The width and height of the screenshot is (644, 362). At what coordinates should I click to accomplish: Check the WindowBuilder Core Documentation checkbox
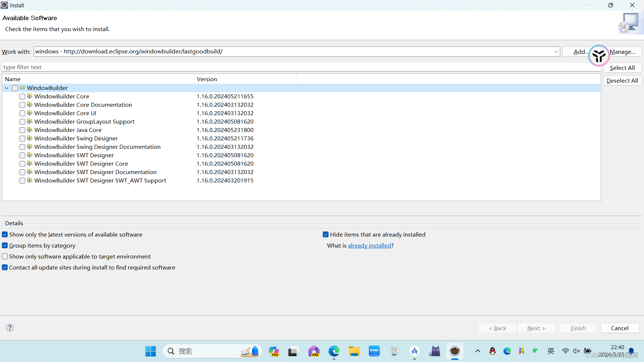[x=22, y=105]
